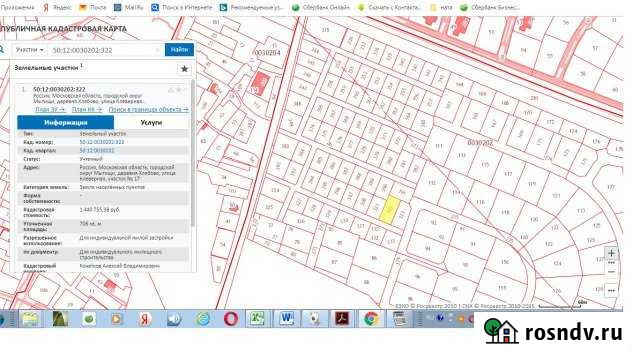Open Internet Explorer in the taskbar
The image size is (640, 360).
point(203,319)
